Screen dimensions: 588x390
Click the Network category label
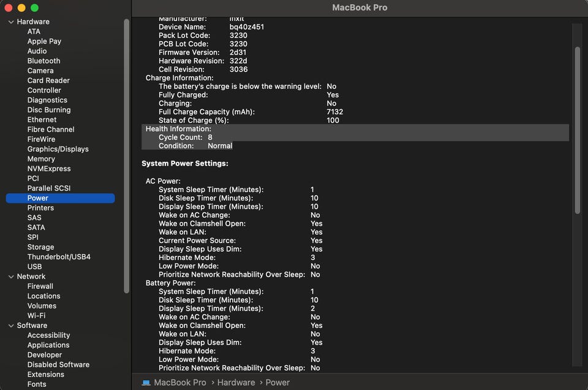(31, 277)
